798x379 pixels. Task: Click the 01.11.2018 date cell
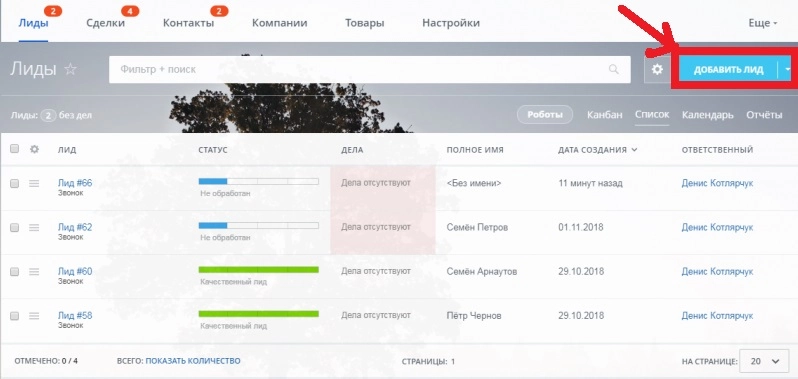tap(580, 227)
